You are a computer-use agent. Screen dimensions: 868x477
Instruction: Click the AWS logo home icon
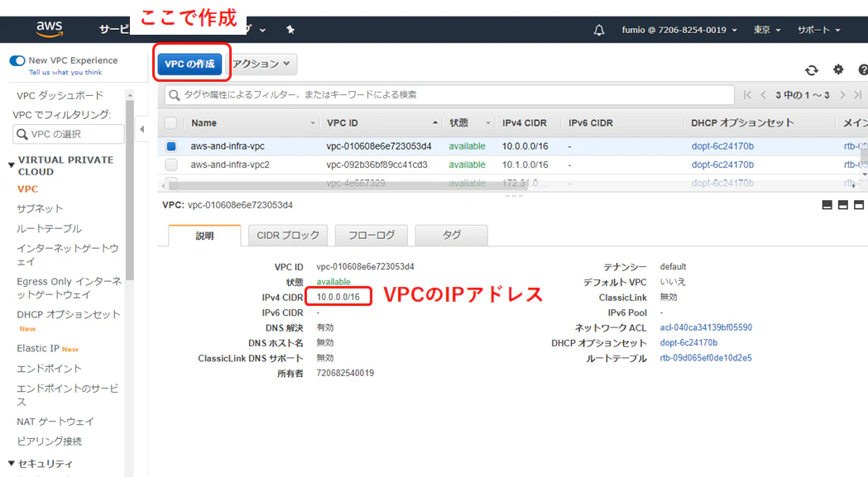point(50,29)
